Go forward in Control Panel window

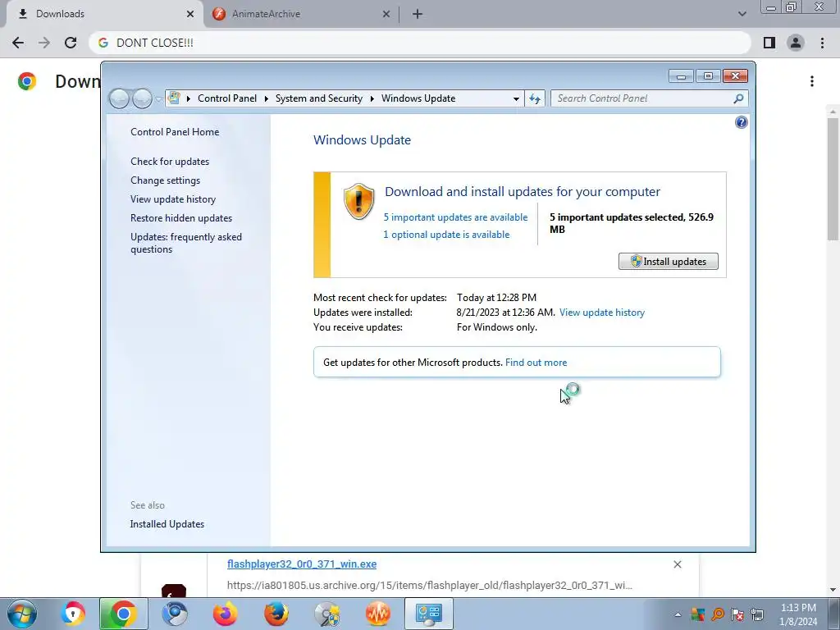click(142, 98)
